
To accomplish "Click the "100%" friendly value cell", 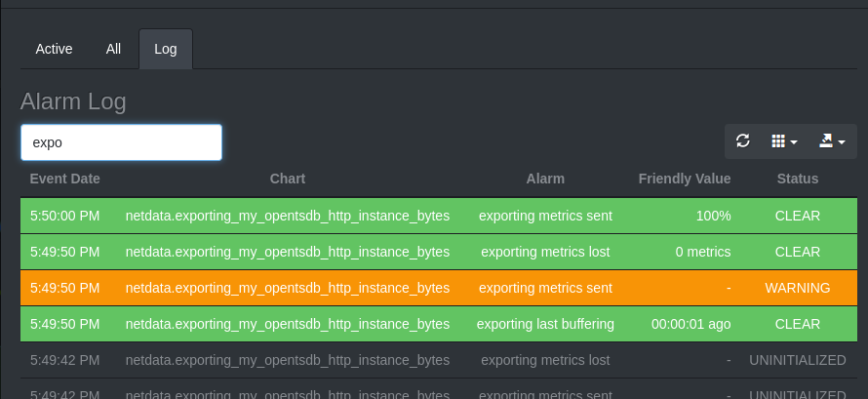I will pos(713,216).
